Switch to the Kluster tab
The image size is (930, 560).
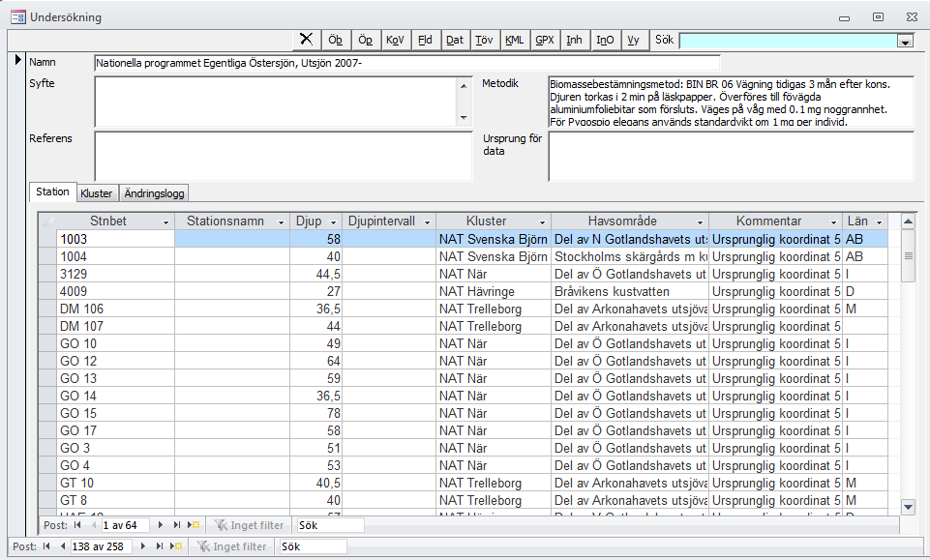(97, 193)
